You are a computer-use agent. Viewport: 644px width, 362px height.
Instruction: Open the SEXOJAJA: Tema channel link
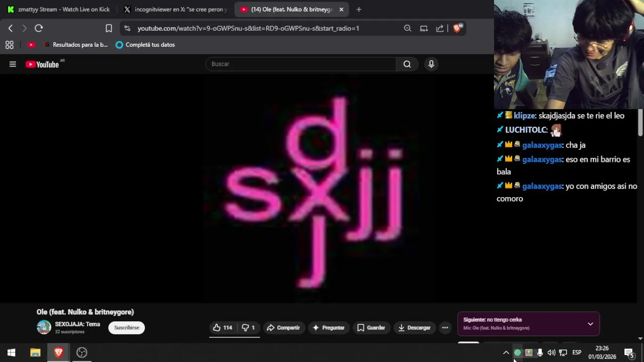pyautogui.click(x=77, y=324)
